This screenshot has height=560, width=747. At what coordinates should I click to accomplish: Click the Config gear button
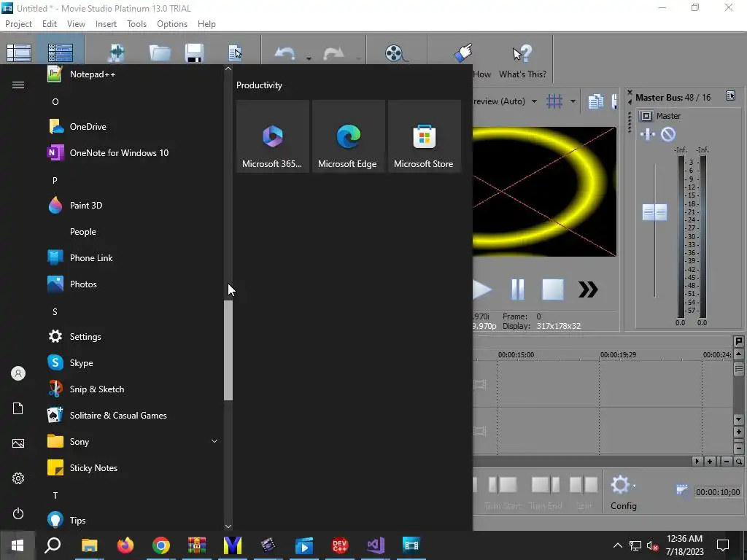[x=620, y=485]
